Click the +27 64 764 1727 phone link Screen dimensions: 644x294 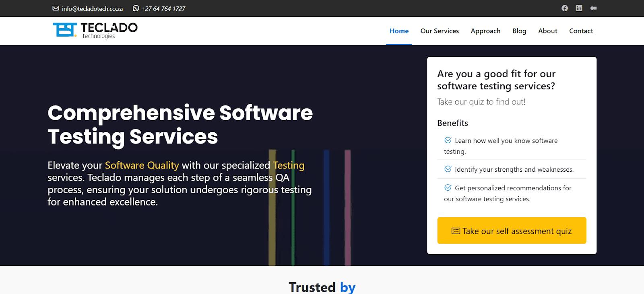coord(163,8)
